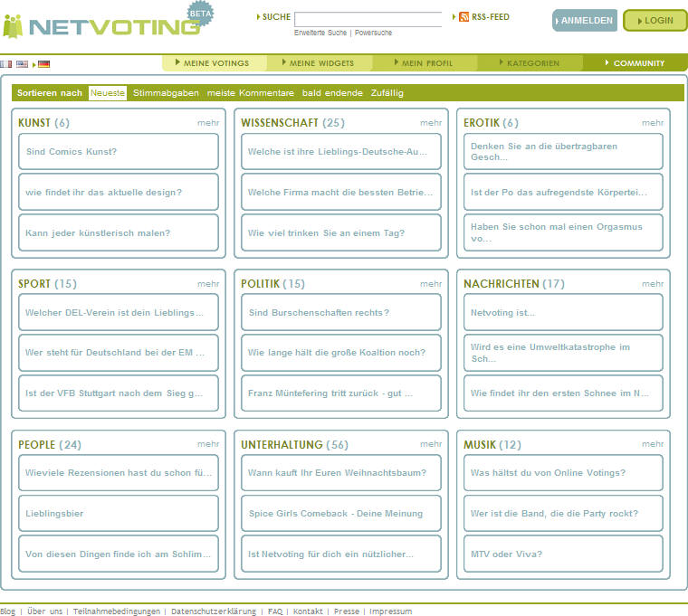Open Datenschutzerklärung in the footer
This screenshot has height=616, width=688.
pyautogui.click(x=214, y=611)
